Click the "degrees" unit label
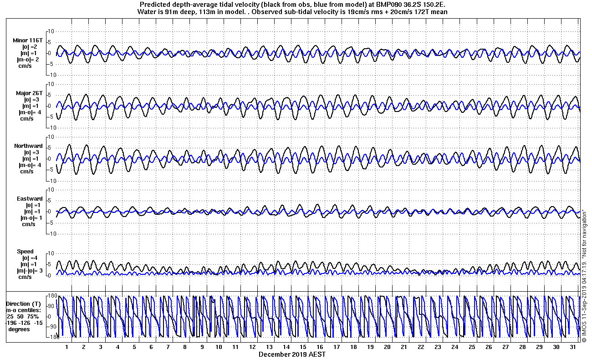Viewport: 592px width, 364px height. click(19, 329)
